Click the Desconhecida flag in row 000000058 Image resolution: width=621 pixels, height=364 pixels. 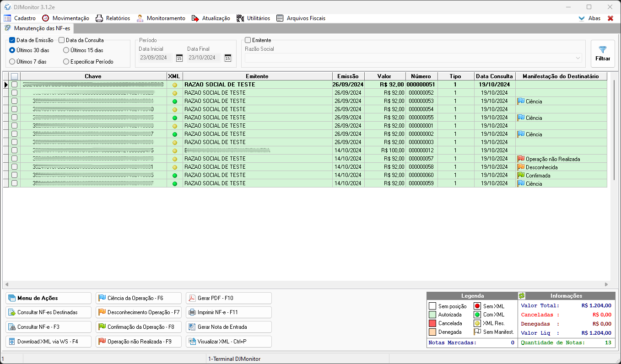[521, 167]
